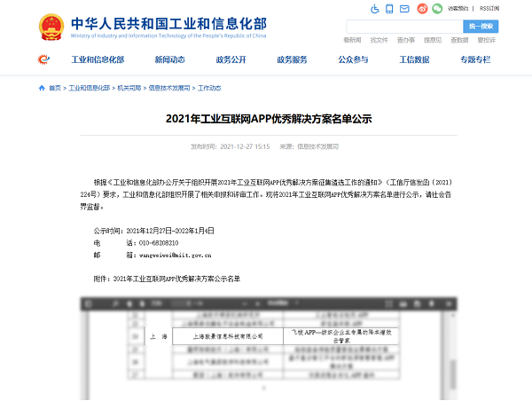Click the table cell 上海联景信息科技有限公司
This screenshot has width=532, height=401.
(x=228, y=336)
